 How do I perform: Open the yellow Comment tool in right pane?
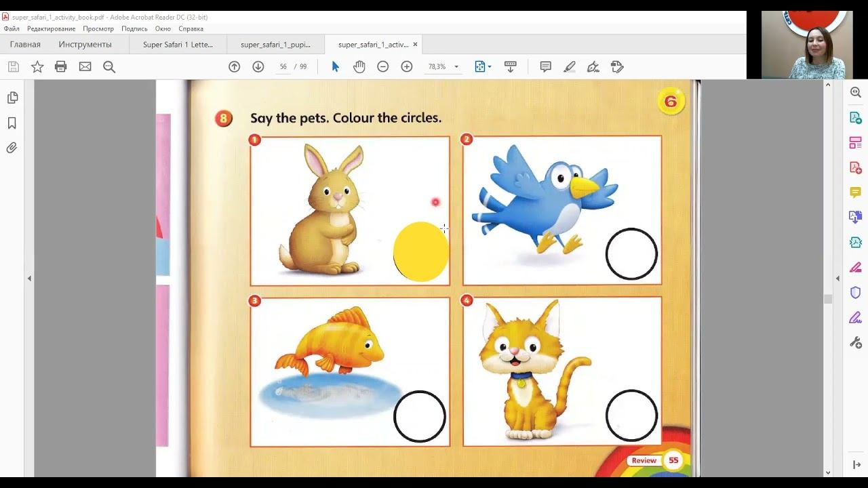pyautogui.click(x=856, y=192)
